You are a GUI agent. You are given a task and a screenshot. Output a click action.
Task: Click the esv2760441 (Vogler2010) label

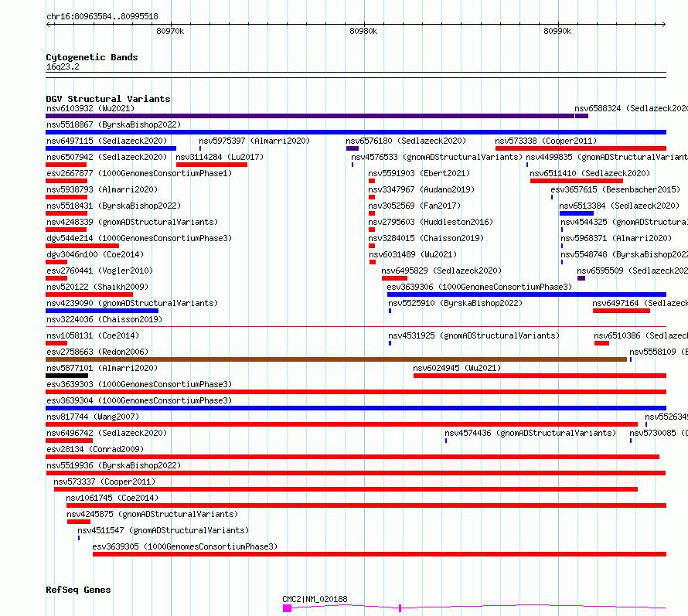pyautogui.click(x=100, y=271)
